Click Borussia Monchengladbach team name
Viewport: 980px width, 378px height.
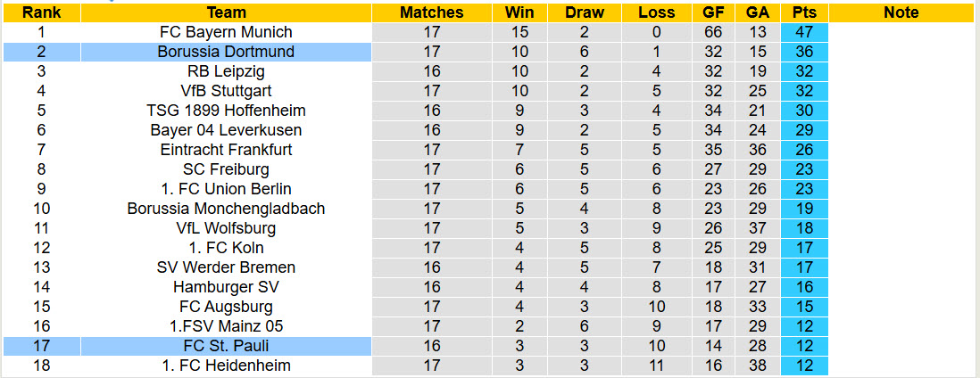226,209
